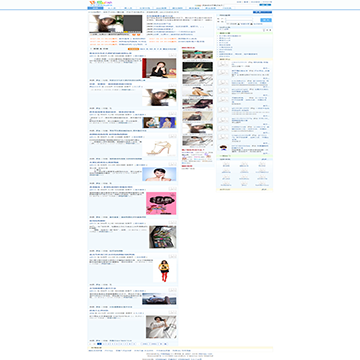This screenshot has width=360, height=360.
Task: Focus the username field in login box
Action: point(239,18)
